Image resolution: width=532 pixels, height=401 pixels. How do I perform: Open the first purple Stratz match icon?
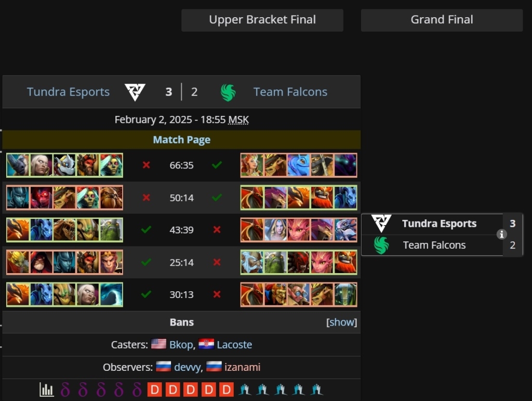pyautogui.click(x=65, y=390)
